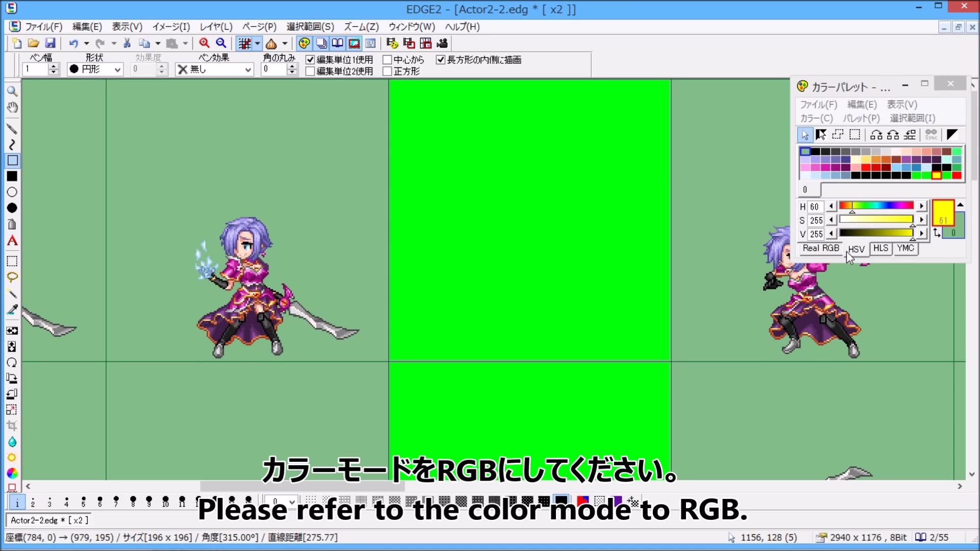Open the ペン効果 dropdown showing 無し

[248, 69]
